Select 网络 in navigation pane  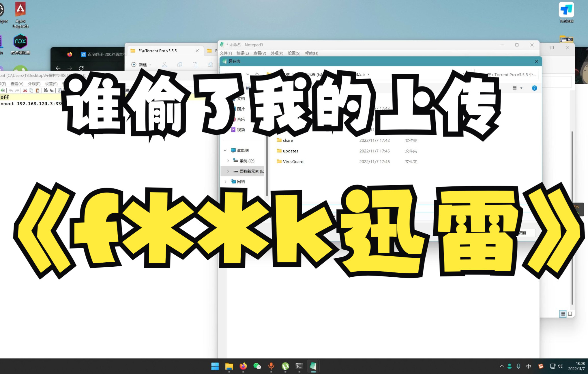click(238, 182)
